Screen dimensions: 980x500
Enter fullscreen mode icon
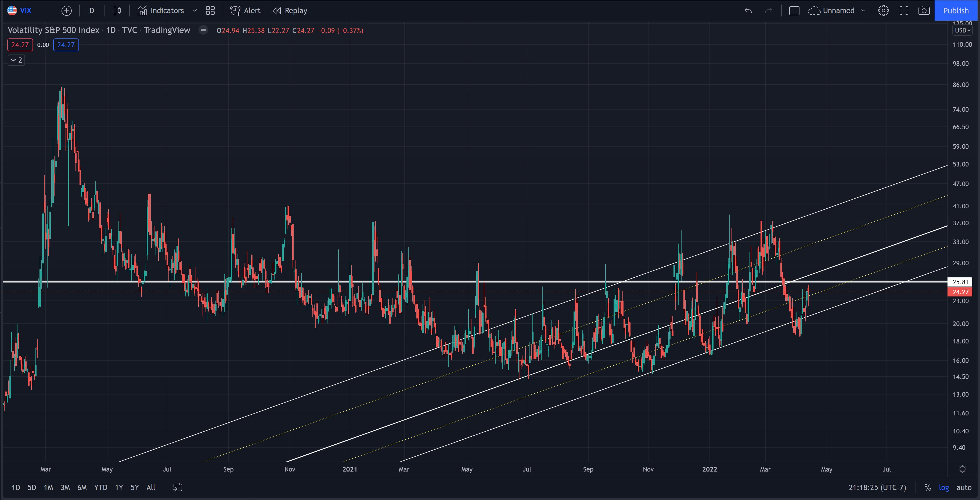904,11
